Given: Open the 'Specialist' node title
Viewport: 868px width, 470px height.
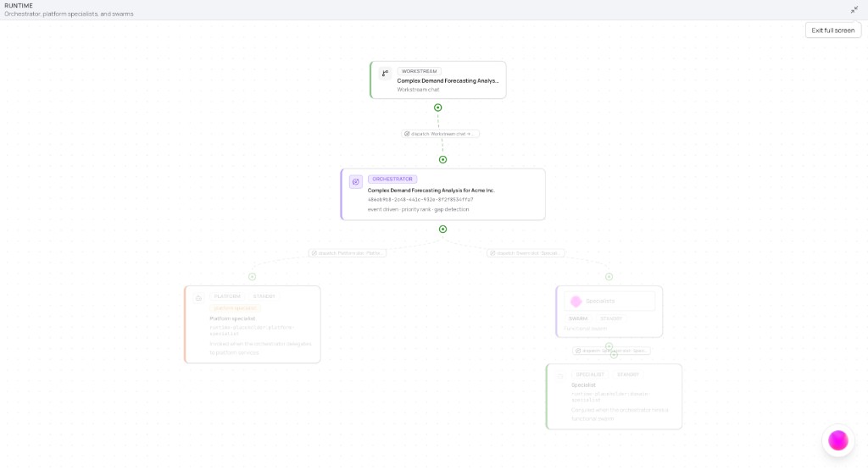Looking at the screenshot, I should 583,384.
